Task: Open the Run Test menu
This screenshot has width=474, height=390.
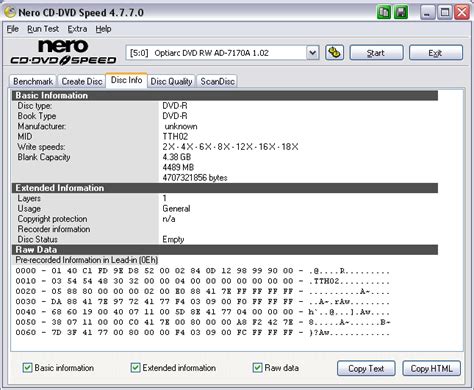Action: pyautogui.click(x=43, y=29)
